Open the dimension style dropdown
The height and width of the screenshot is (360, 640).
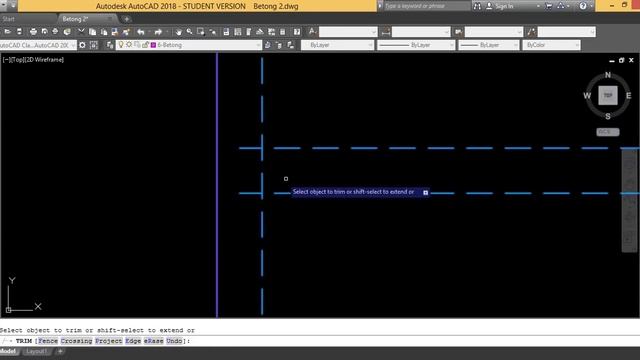tap(421, 32)
